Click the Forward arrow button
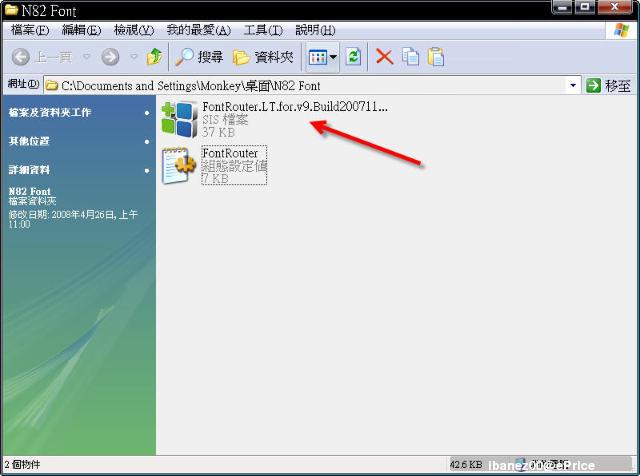Viewport: 640px width, 476px height. point(110,57)
